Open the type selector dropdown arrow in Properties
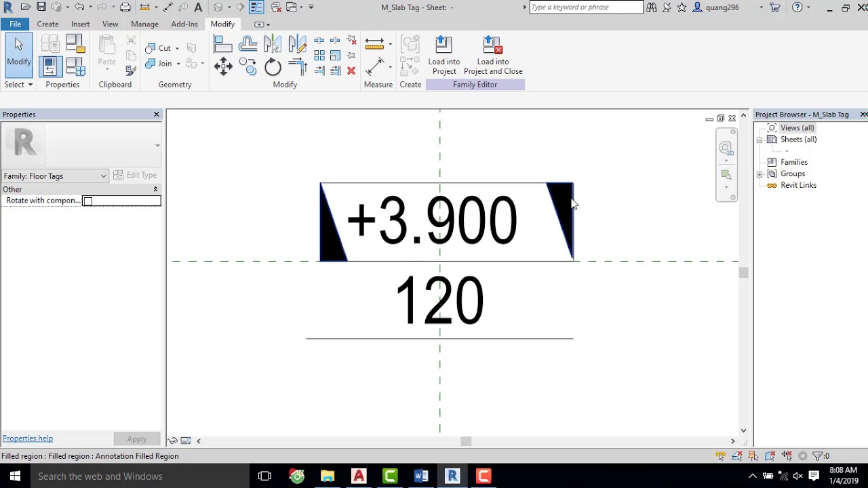This screenshot has width=868, height=488. coord(157,145)
